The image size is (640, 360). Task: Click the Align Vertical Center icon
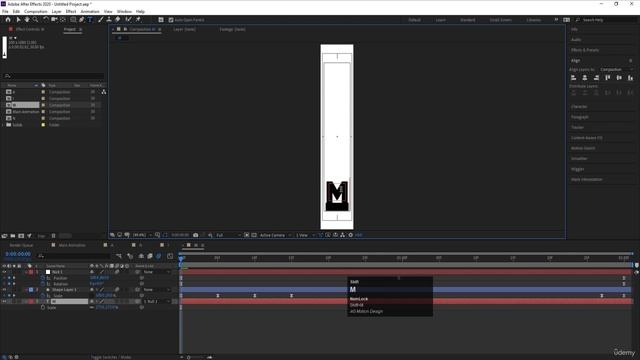619,78
